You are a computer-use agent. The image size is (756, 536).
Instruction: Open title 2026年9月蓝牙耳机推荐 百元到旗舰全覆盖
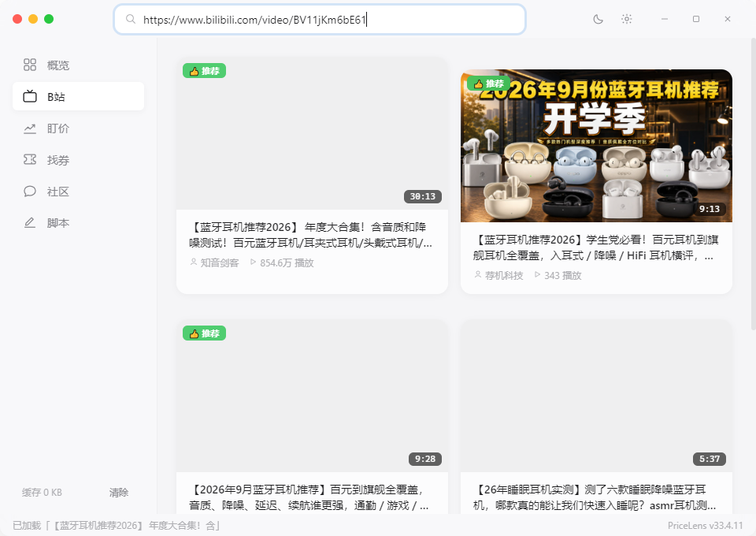pyautogui.click(x=309, y=497)
